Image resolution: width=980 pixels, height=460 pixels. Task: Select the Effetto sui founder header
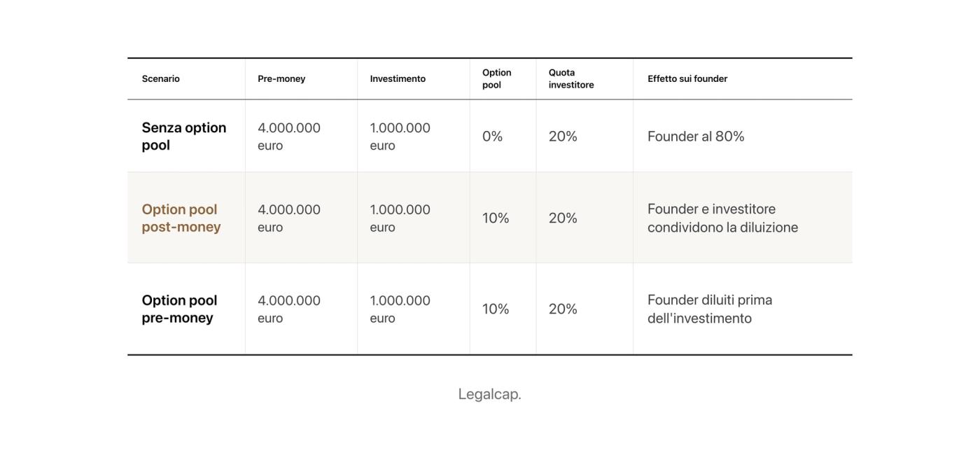687,78
